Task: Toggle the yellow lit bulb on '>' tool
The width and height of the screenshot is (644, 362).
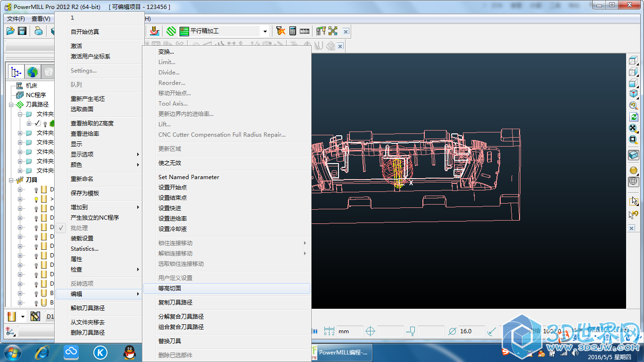Action: pos(36,199)
